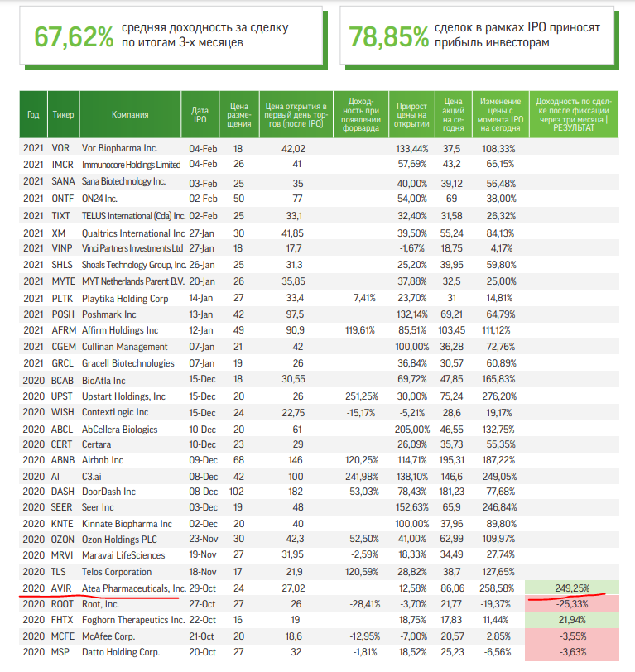The width and height of the screenshot is (635, 672).
Task: Select the 'Компания' column header
Action: tap(130, 114)
